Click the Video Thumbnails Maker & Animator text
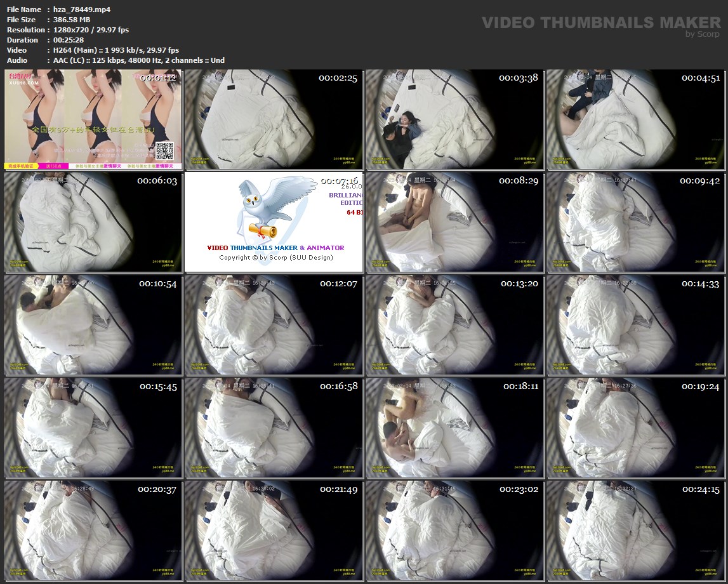Image resolution: width=728 pixels, height=584 pixels. click(275, 248)
